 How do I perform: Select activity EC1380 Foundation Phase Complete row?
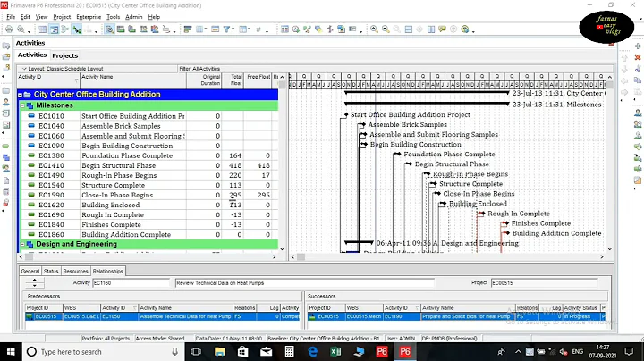click(x=151, y=155)
